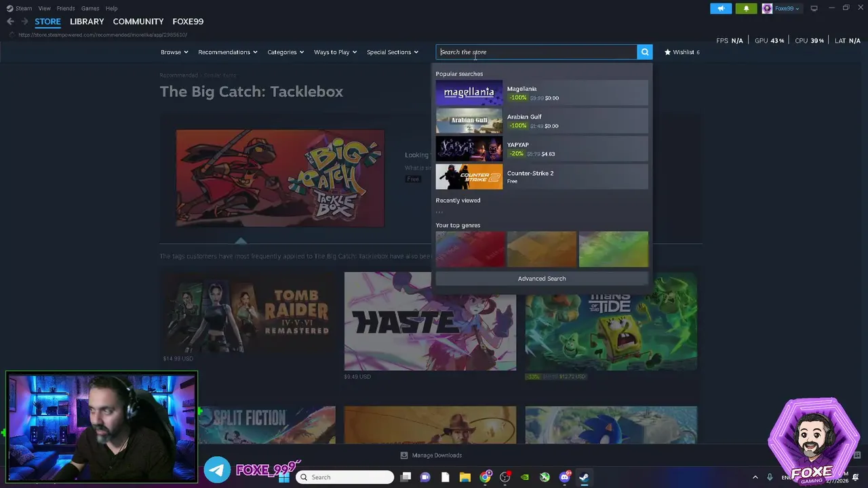This screenshot has height=488, width=868.
Task: Click the Windows taskbar Search box
Action: tap(344, 477)
